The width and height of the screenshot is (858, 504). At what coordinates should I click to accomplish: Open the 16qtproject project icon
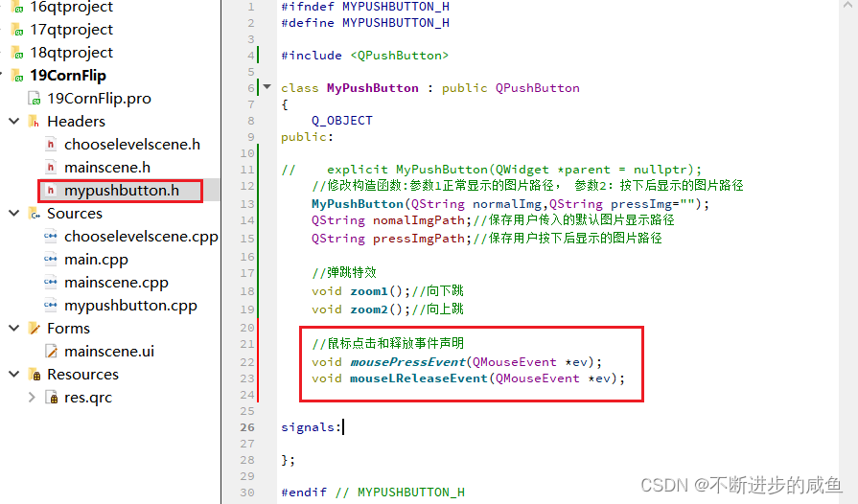18,7
